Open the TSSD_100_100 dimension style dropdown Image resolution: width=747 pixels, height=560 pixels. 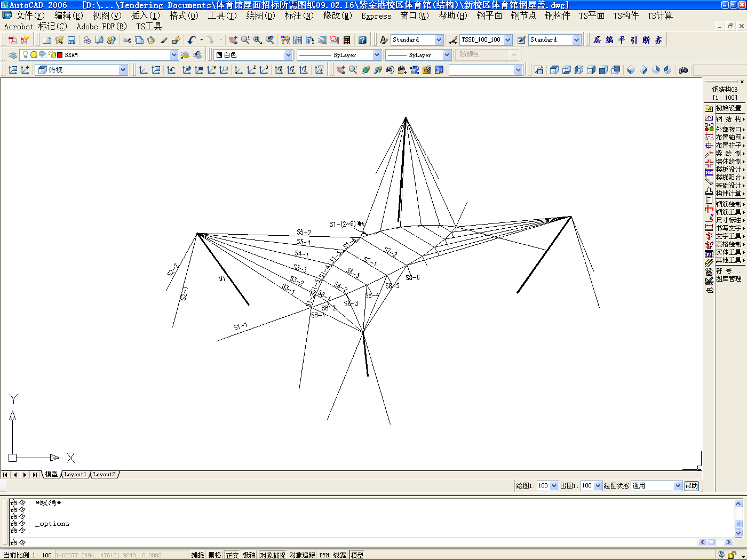[x=507, y=40]
